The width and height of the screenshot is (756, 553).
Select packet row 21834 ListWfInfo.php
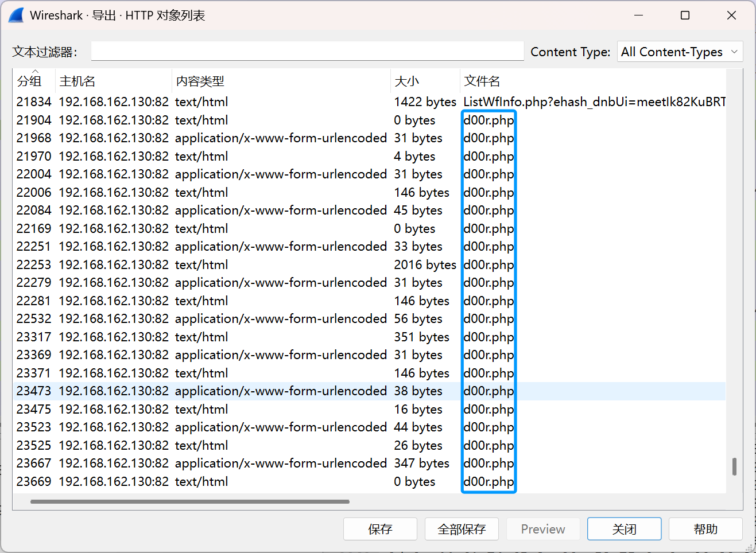(370, 102)
